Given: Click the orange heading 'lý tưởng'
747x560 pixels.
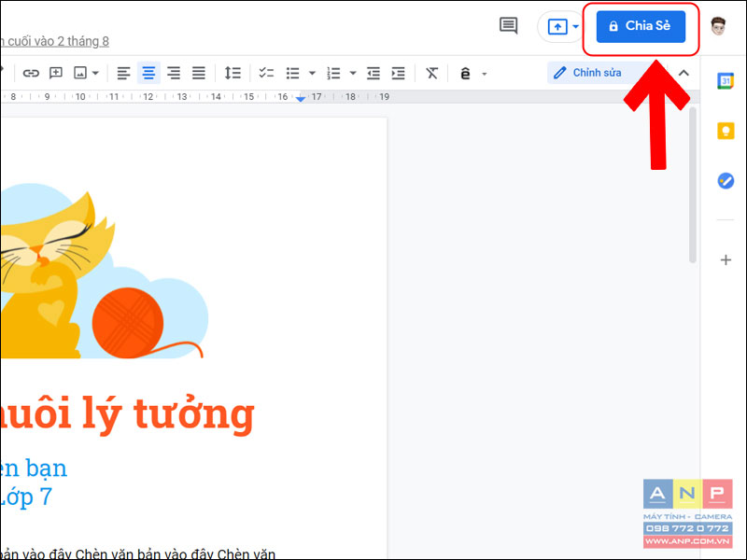Looking at the screenshot, I should point(168,413).
